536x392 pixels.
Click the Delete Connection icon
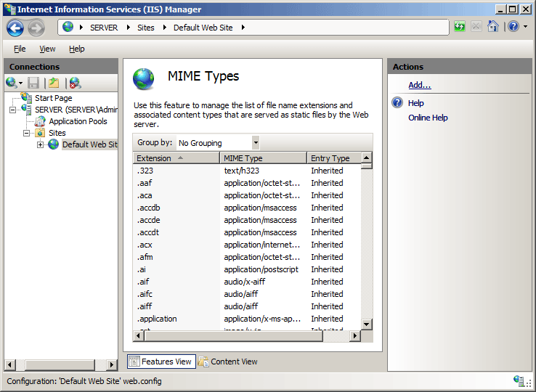[x=75, y=83]
